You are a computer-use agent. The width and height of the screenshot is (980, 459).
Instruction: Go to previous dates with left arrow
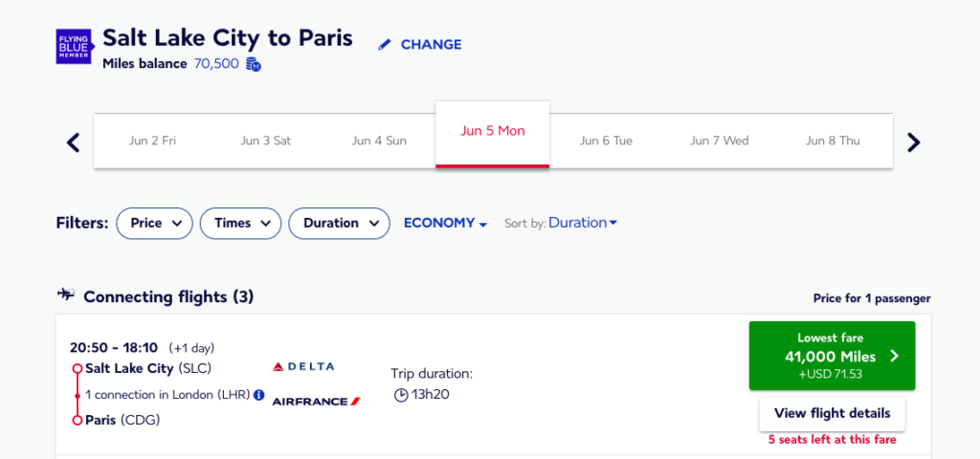coord(74,142)
